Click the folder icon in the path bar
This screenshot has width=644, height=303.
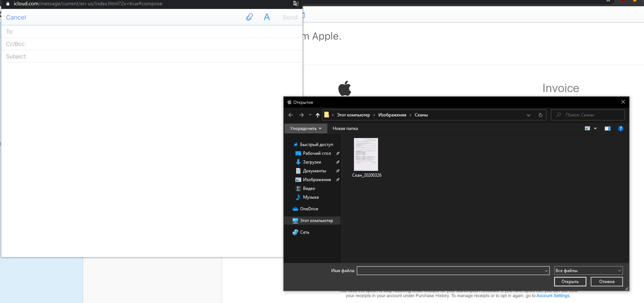coord(326,115)
